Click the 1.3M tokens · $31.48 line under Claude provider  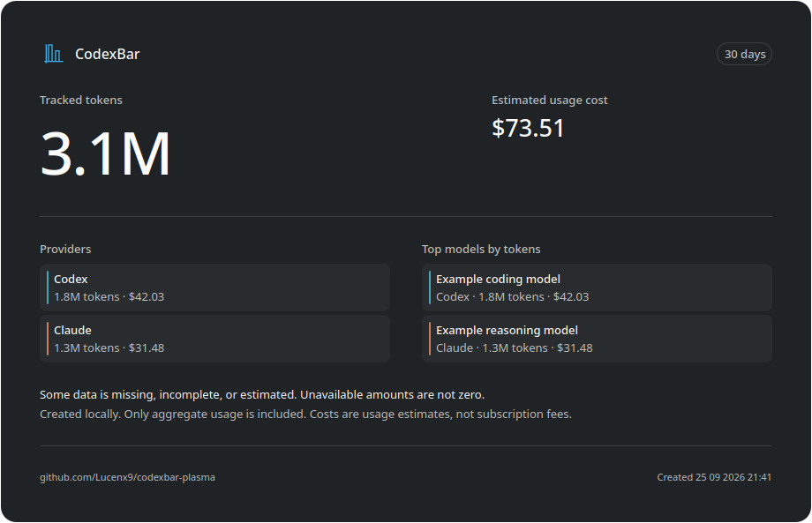109,347
